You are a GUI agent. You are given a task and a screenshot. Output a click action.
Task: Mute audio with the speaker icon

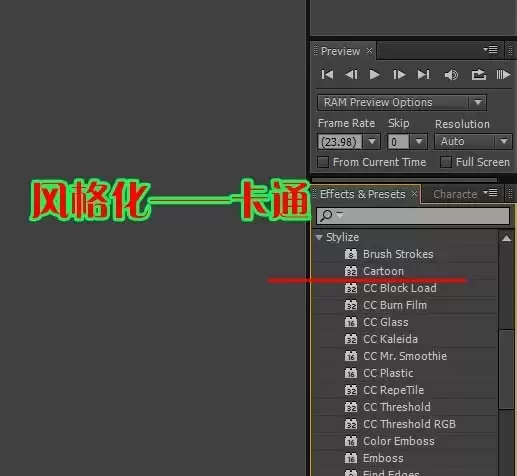click(451, 75)
